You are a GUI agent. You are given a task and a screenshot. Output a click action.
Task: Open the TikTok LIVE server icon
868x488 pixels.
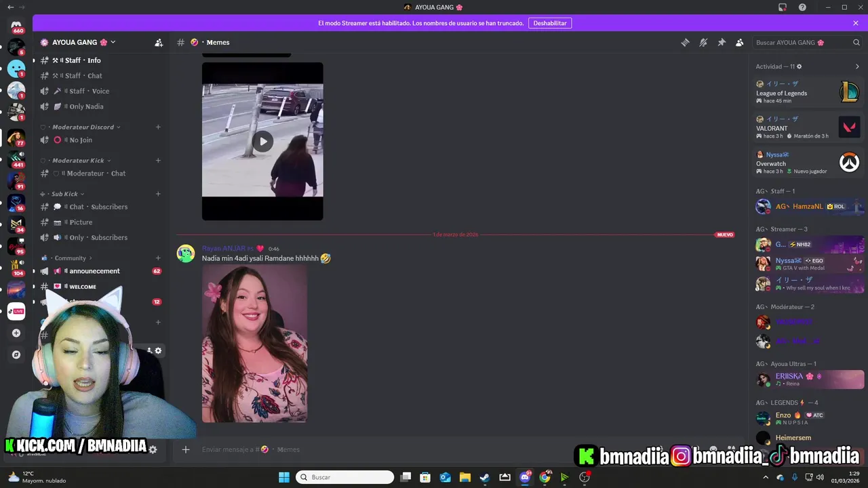pos(16,311)
